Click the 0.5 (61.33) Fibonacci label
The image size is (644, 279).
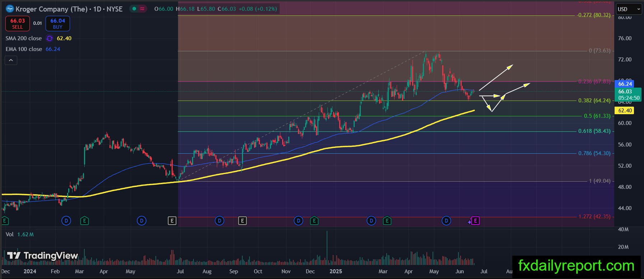[597, 116]
